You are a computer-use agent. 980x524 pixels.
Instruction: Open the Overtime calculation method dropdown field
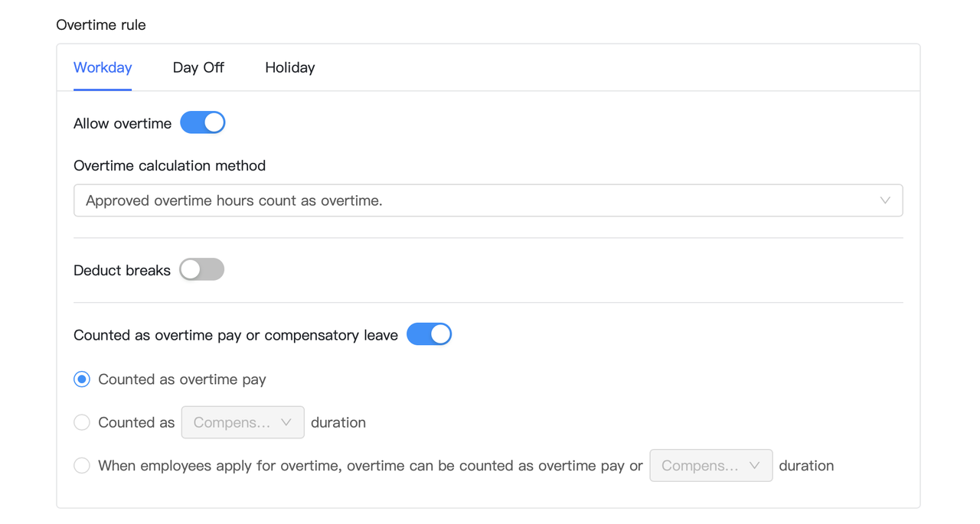[475, 200]
